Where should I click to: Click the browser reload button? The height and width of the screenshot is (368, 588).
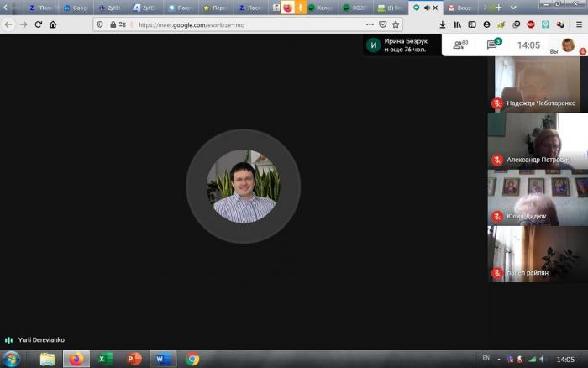(38, 24)
